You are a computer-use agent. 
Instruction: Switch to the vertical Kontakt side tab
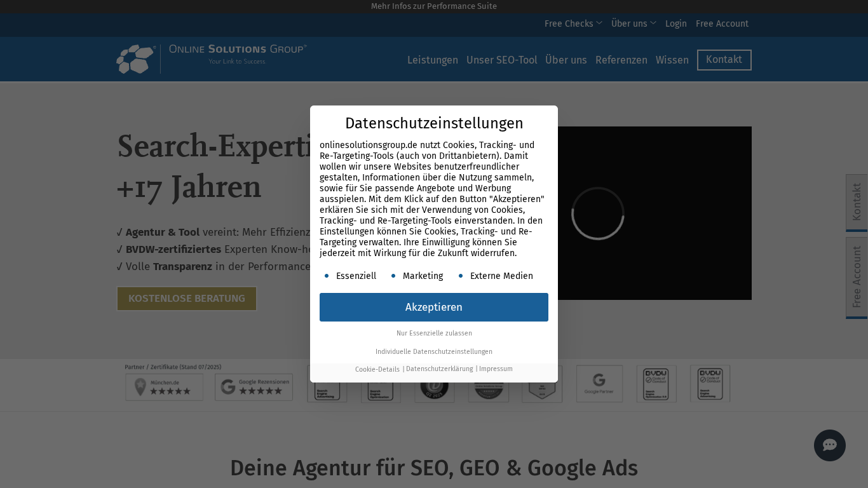pyautogui.click(x=856, y=203)
